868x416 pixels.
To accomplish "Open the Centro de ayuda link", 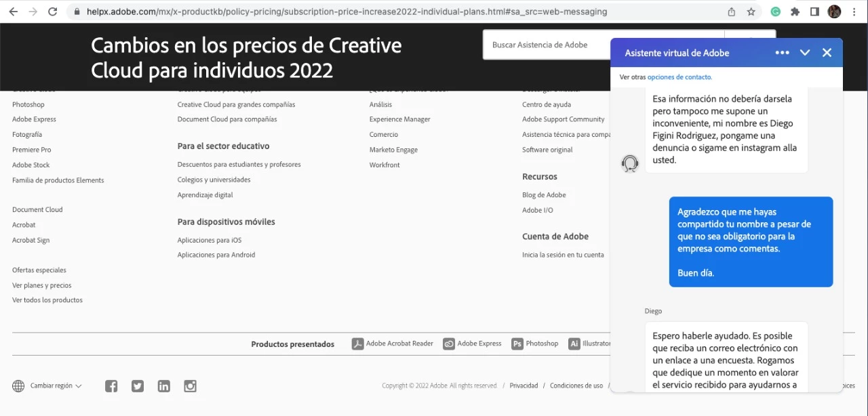I will point(547,104).
